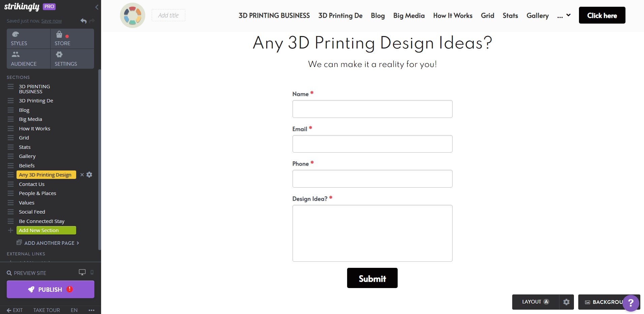Select the Blog navigation item
The width and height of the screenshot is (644, 314).
tap(377, 15)
